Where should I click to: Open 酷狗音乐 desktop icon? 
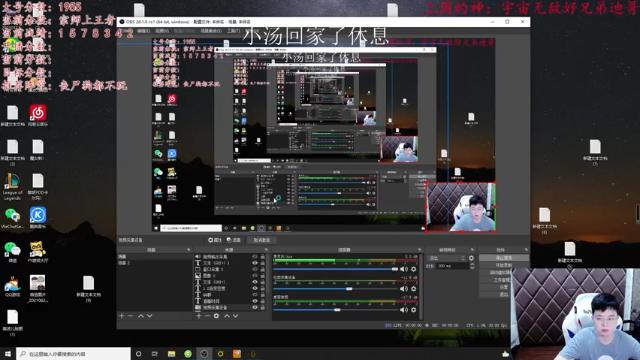(38, 218)
